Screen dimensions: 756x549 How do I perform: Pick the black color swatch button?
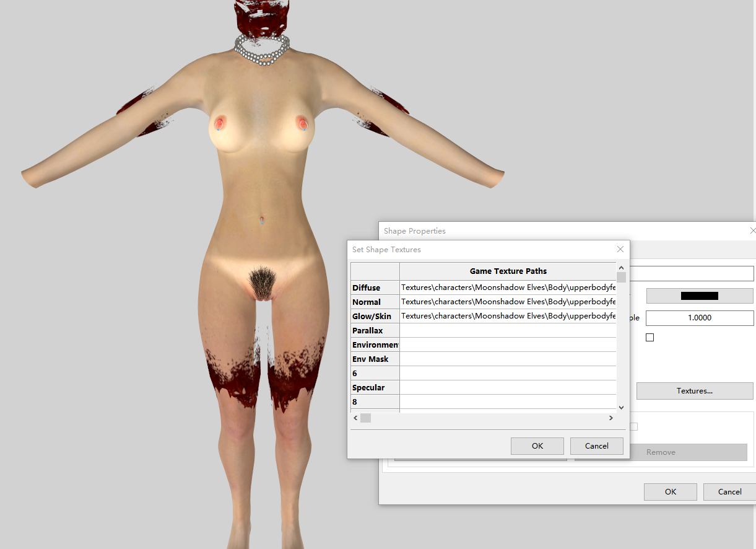click(x=700, y=296)
